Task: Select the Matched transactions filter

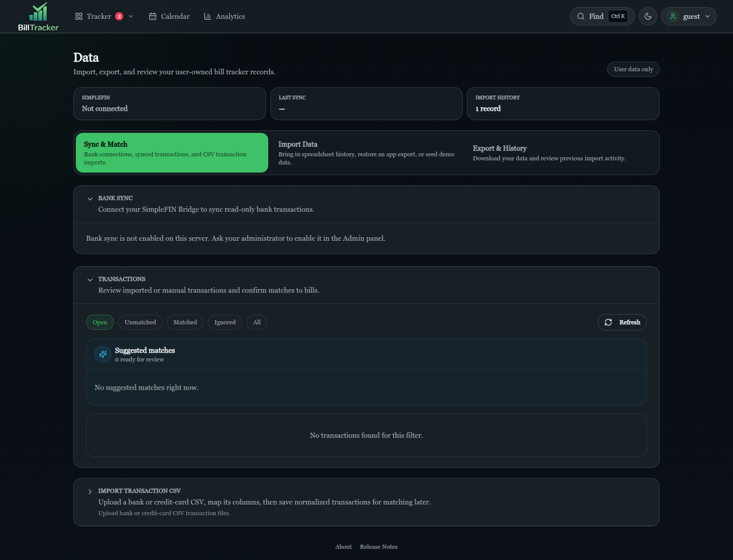Action: pos(185,322)
